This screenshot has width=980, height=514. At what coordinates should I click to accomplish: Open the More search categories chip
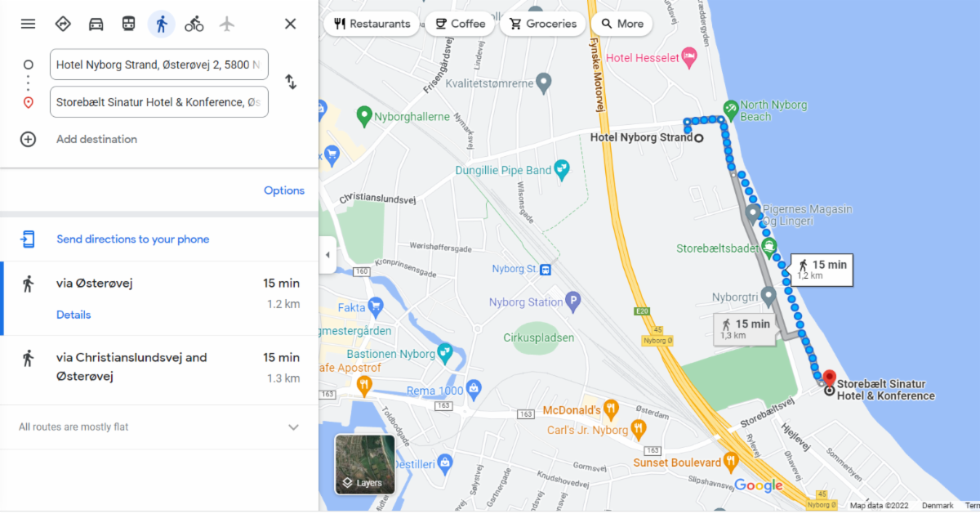click(621, 24)
